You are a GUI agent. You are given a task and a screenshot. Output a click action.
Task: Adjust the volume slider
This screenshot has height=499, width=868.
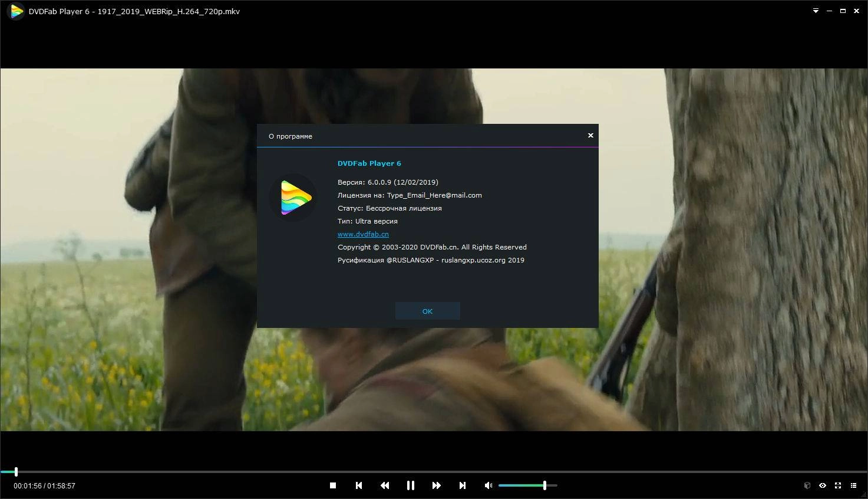[527, 485]
